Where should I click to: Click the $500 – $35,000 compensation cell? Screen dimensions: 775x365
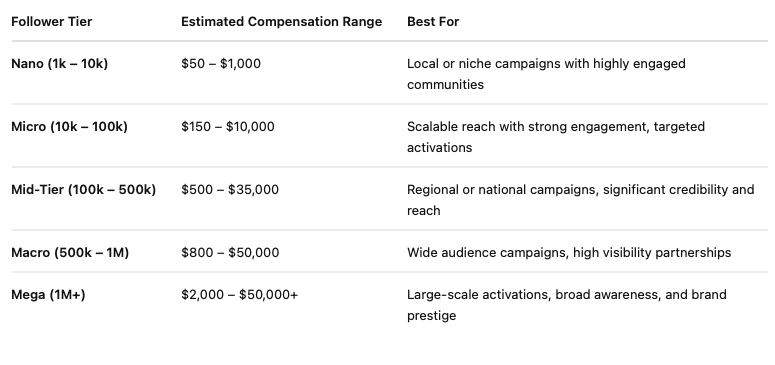pyautogui.click(x=230, y=189)
